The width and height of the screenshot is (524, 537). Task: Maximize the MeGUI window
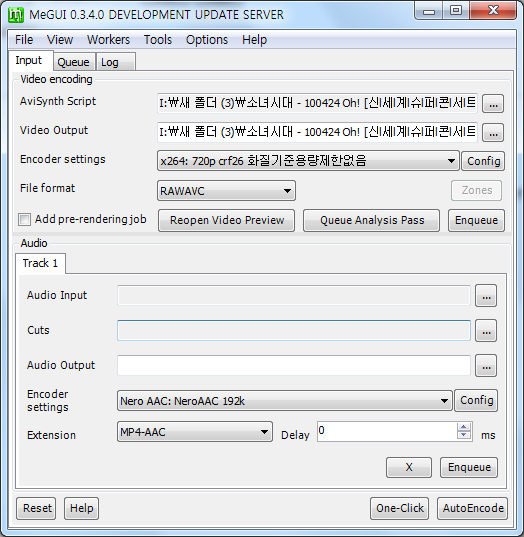point(456,11)
